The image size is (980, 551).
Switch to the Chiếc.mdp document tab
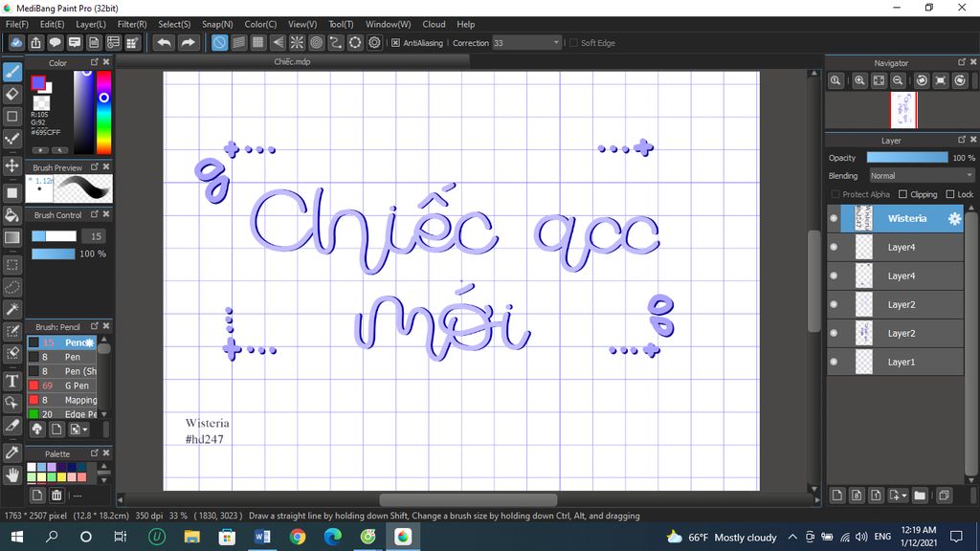(292, 62)
